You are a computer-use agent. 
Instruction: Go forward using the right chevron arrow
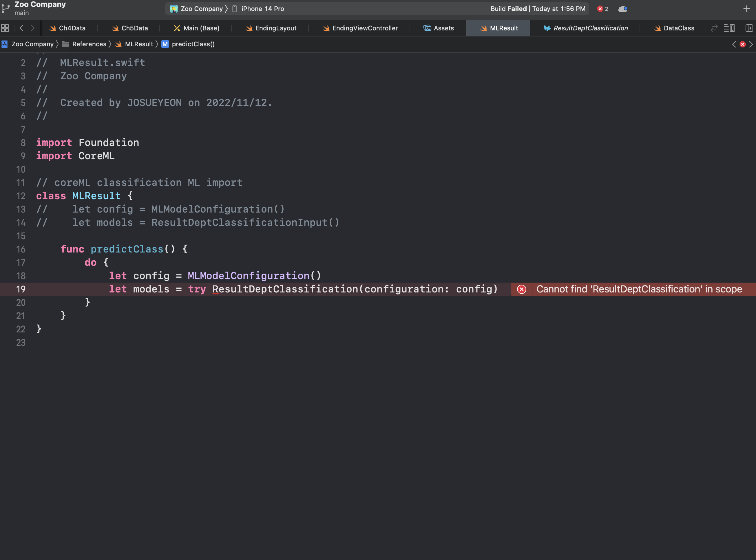[x=32, y=28]
